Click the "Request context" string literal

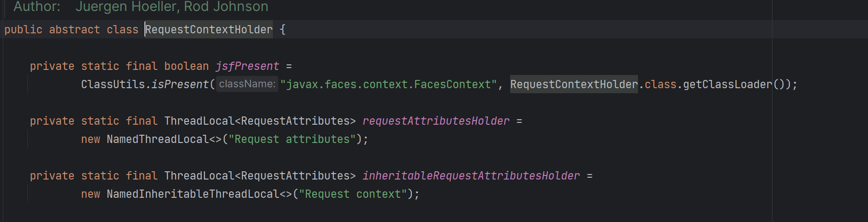pos(353,194)
